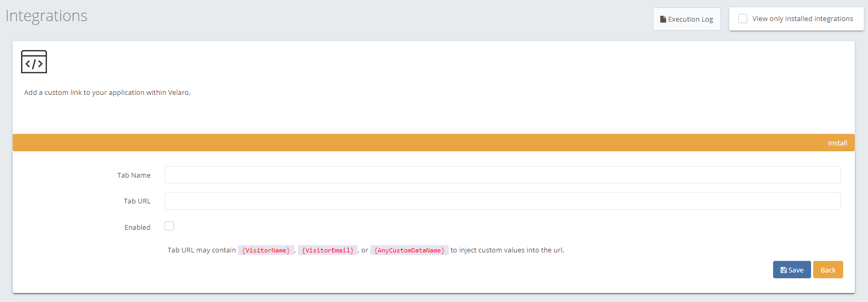868x302 pixels.
Task: Click the 'View only installed integrations' label text
Action: coord(802,18)
